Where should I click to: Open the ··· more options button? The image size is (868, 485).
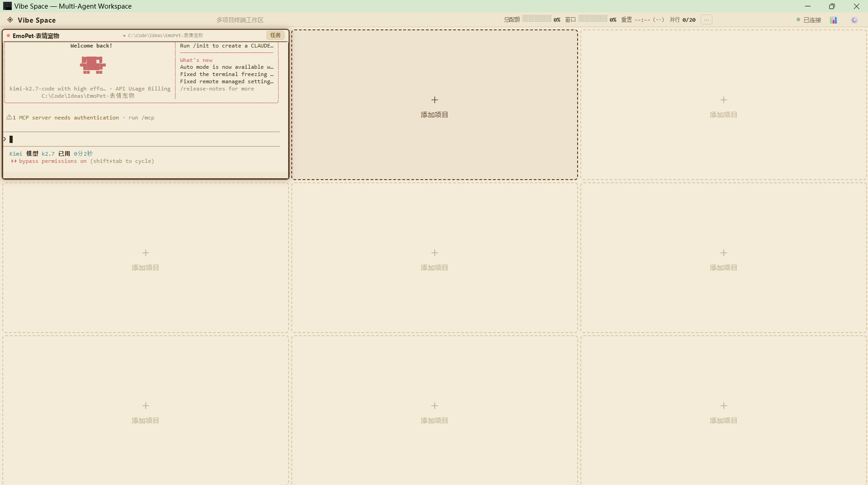pos(707,20)
